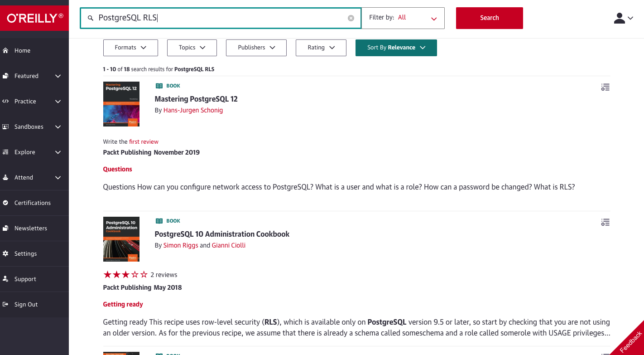Open the Getting ready section link
This screenshot has height=355, width=644.
(x=123, y=304)
